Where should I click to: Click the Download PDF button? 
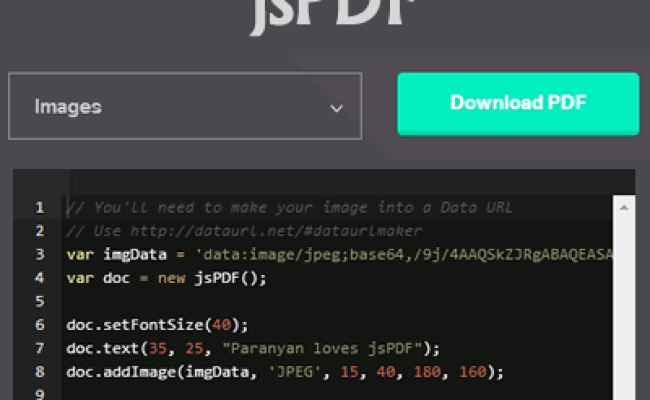pos(518,103)
